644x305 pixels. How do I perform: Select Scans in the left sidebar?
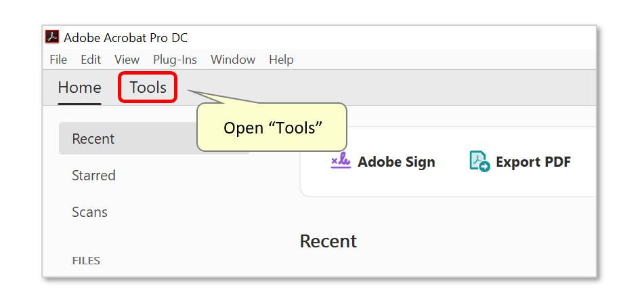(89, 212)
